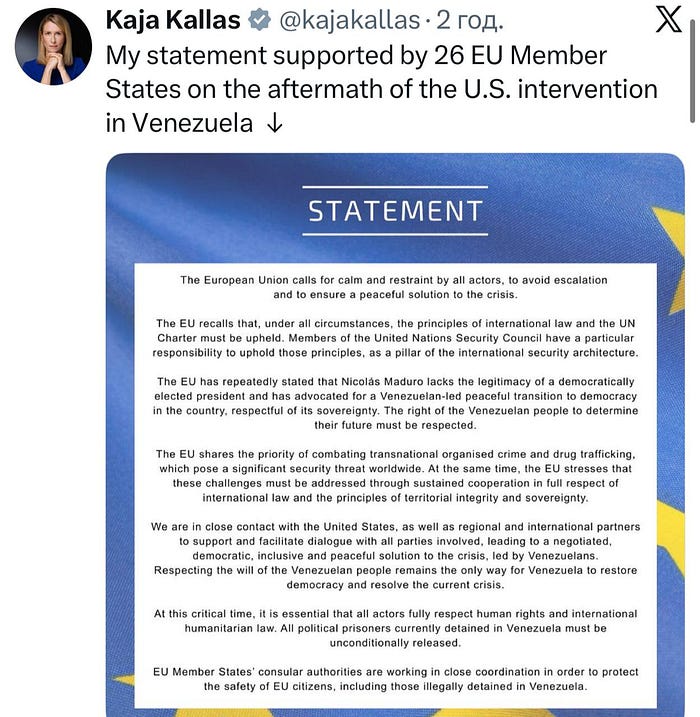Click the X logo icon
Viewport: 700px width, 717px height.
668,21
